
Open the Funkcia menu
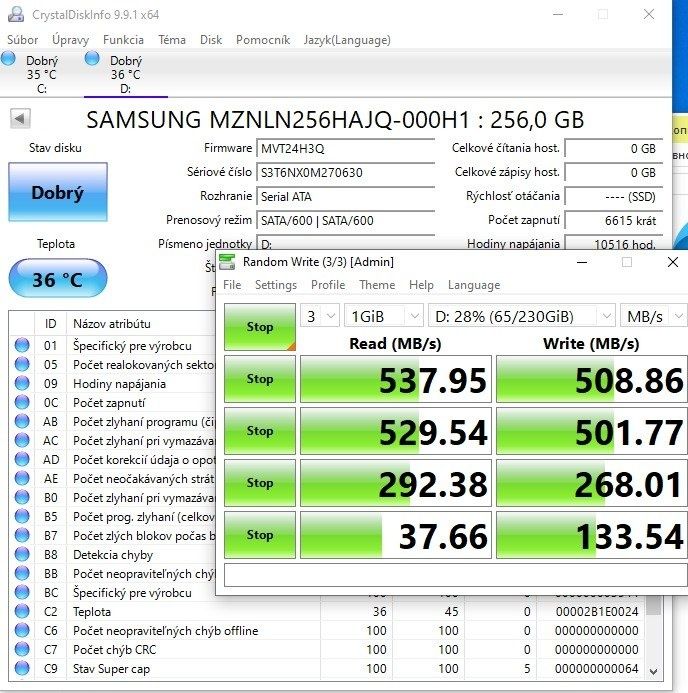pyautogui.click(x=123, y=40)
